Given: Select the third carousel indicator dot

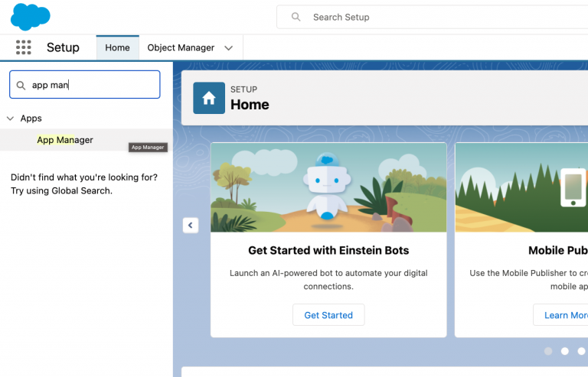Looking at the screenshot, I should (x=581, y=351).
